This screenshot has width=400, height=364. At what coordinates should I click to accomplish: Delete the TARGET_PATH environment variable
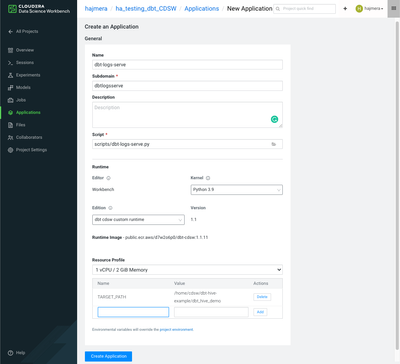pyautogui.click(x=262, y=297)
